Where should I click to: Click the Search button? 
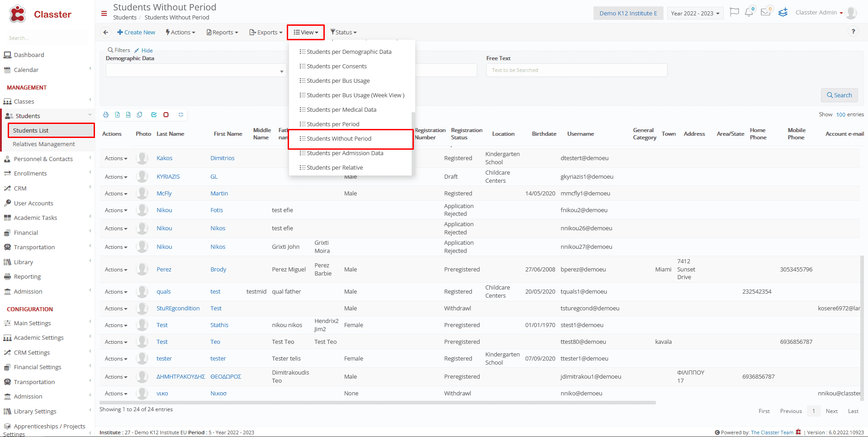[839, 95]
